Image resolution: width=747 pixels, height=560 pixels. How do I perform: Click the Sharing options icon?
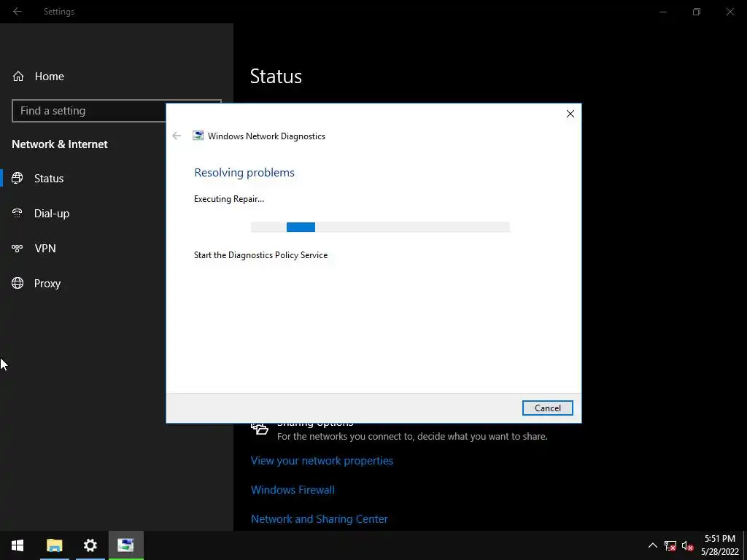click(260, 428)
